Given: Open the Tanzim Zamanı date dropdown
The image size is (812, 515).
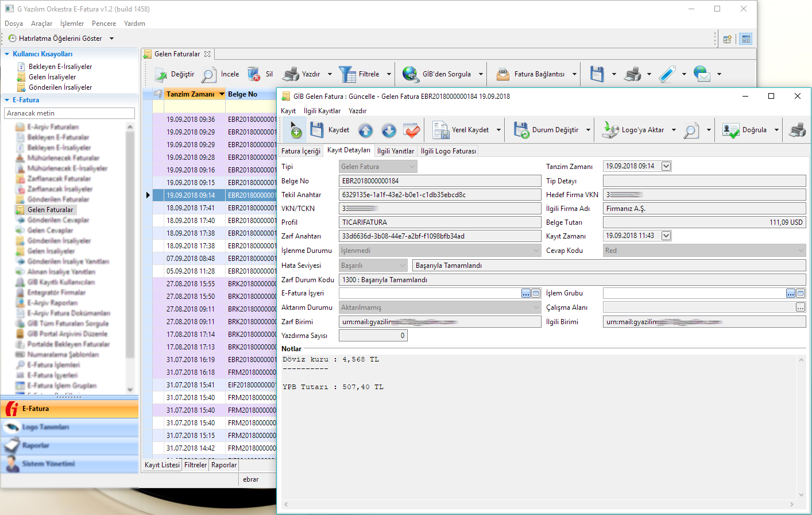Looking at the screenshot, I should pyautogui.click(x=666, y=166).
